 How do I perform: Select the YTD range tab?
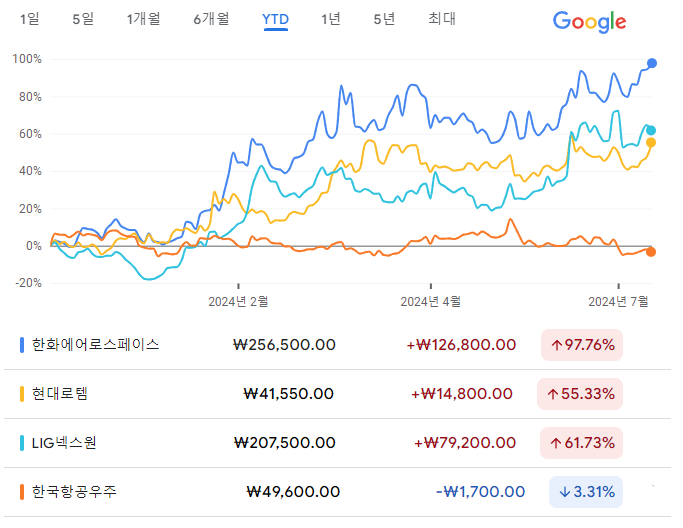(x=275, y=20)
